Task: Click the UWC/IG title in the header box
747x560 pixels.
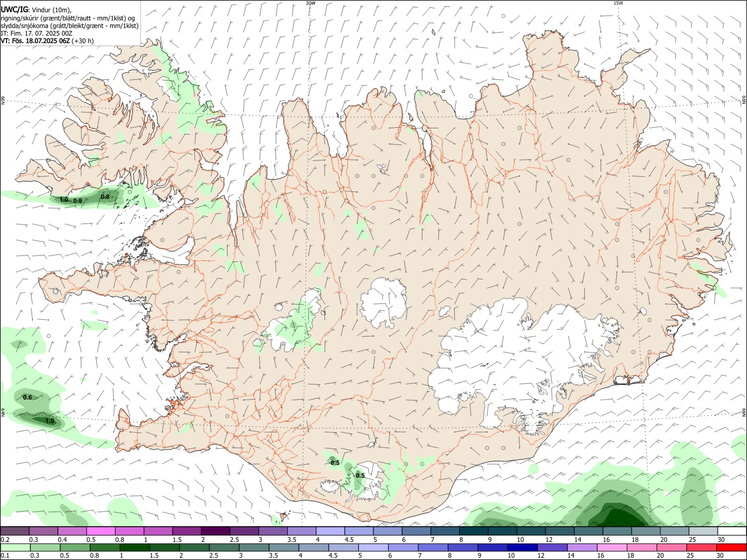Action: [x=14, y=10]
